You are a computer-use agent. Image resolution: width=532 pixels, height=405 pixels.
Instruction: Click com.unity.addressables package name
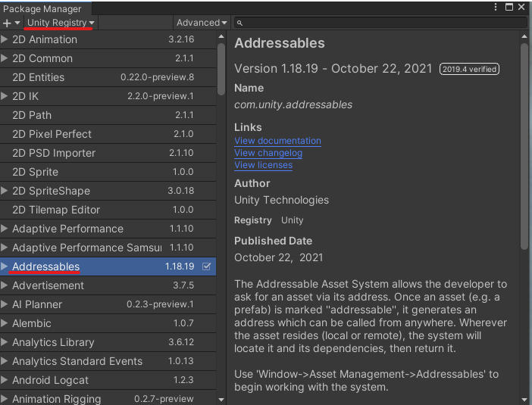pyautogui.click(x=293, y=104)
